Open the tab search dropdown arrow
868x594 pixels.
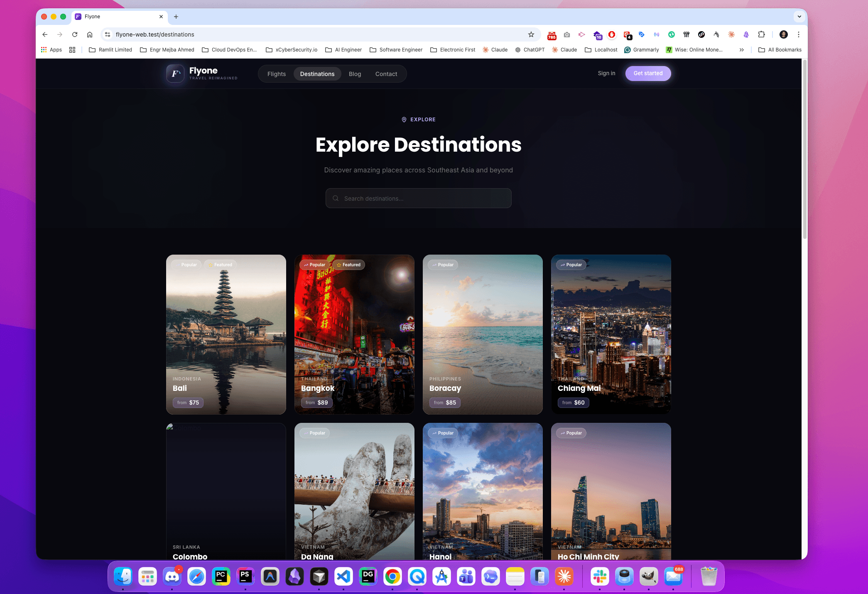799,17
